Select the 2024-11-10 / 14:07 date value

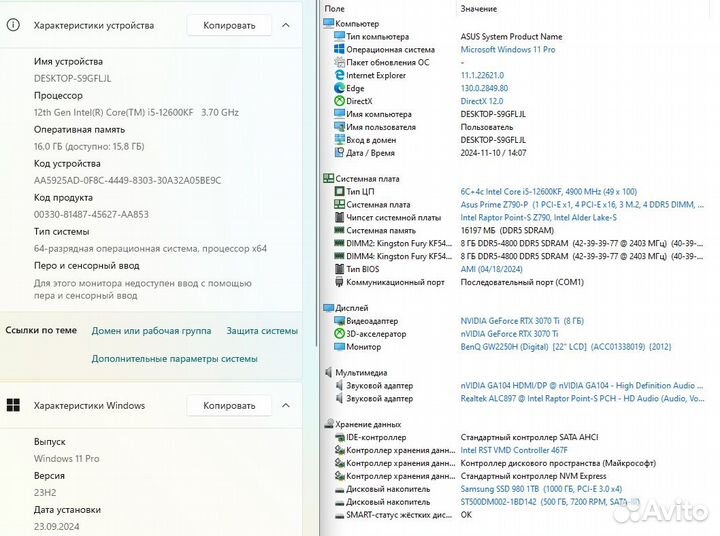pos(493,152)
